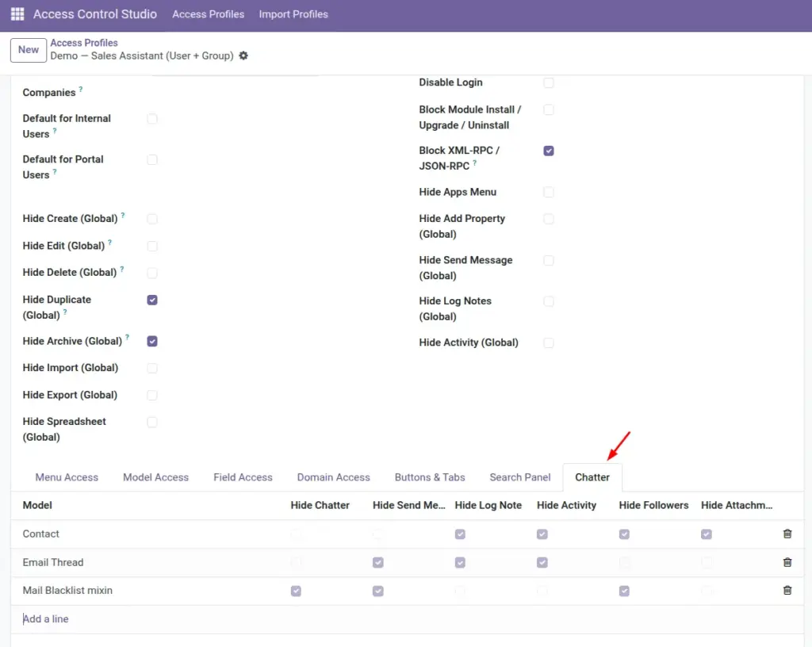
Task: Select the Chatter tab
Action: pyautogui.click(x=592, y=477)
